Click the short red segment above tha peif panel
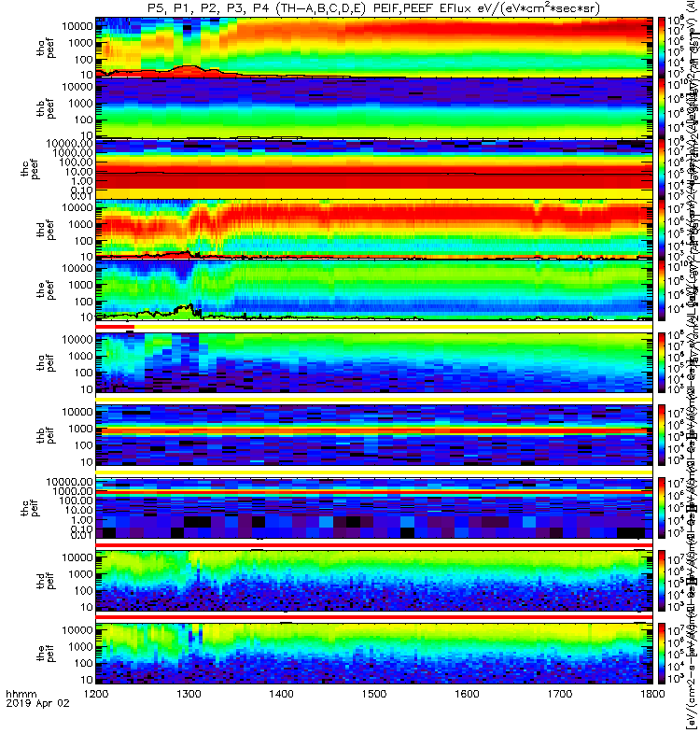The width and height of the screenshot is (700, 747). [x=115, y=327]
